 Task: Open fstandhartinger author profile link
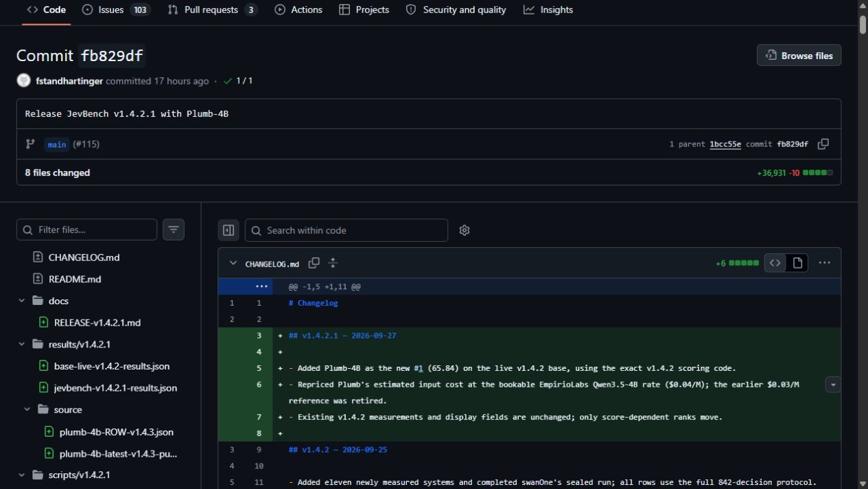69,81
